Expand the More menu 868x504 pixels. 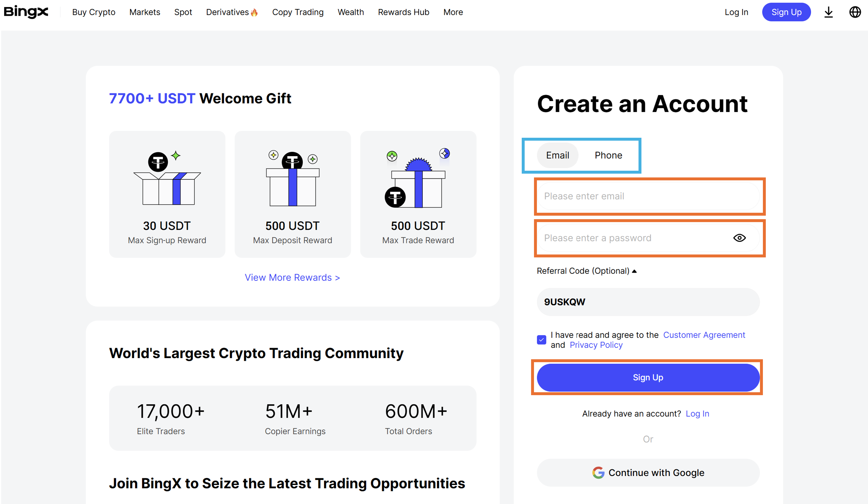click(x=453, y=12)
